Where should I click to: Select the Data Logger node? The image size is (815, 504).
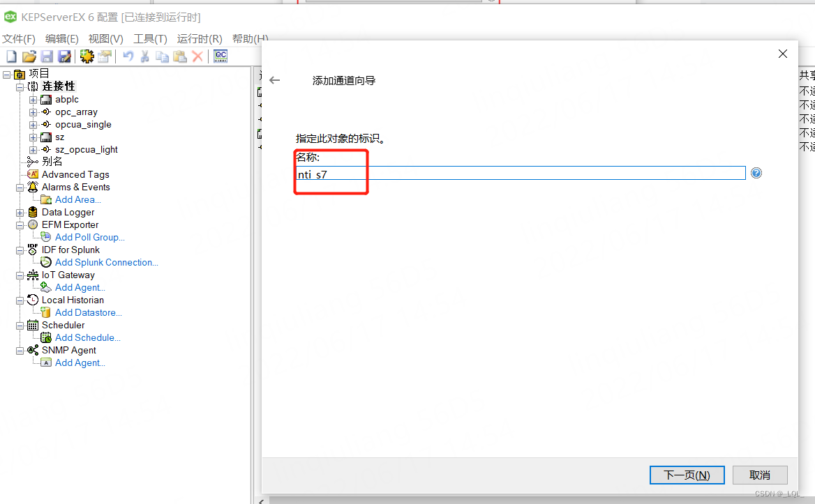pyautogui.click(x=68, y=213)
